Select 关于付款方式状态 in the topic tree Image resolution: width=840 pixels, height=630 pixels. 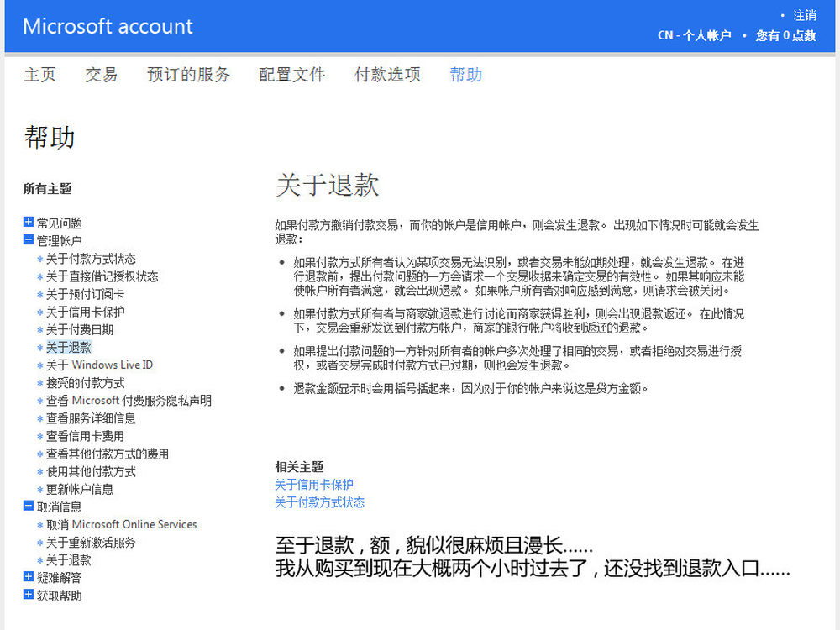click(91, 259)
